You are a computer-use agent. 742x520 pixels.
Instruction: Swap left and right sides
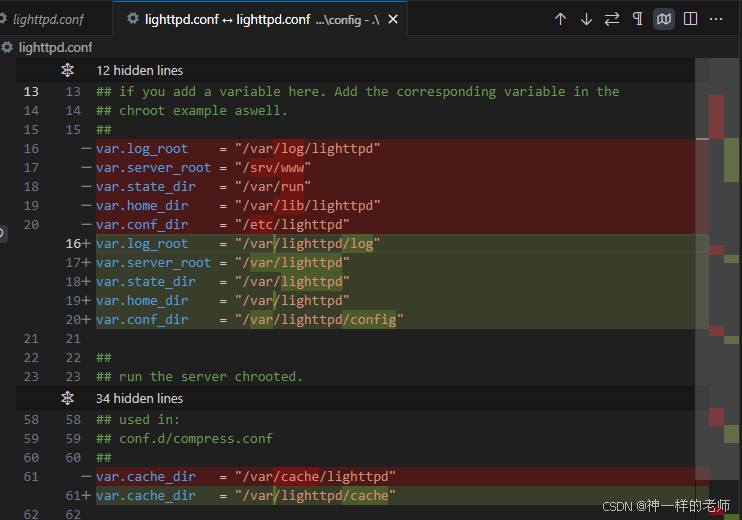point(612,19)
